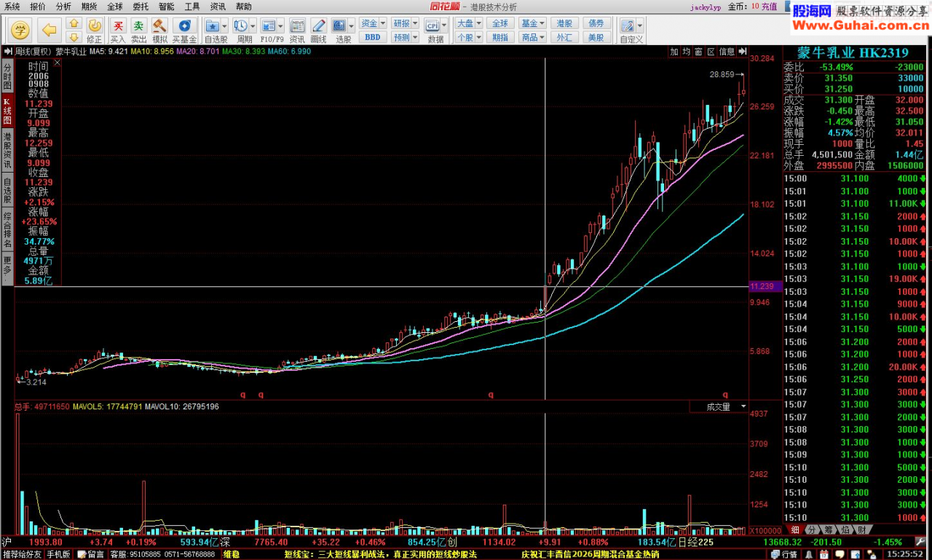Click the 28.859 high price label

[722, 74]
